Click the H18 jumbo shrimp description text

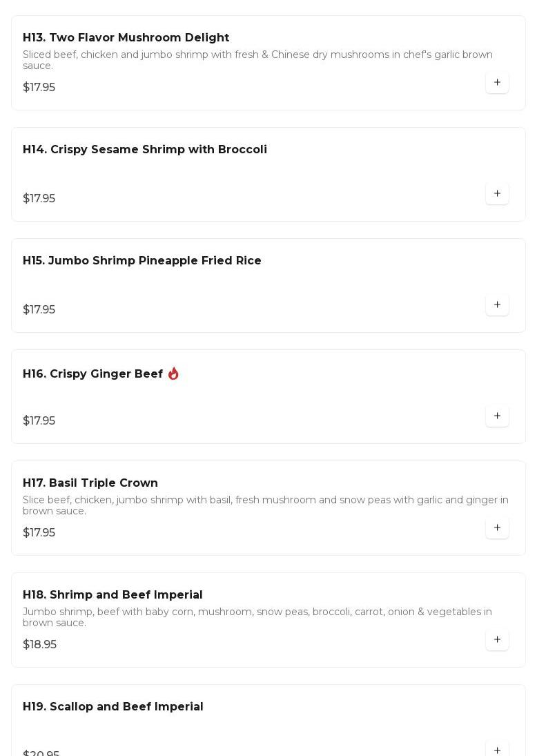[x=257, y=617]
